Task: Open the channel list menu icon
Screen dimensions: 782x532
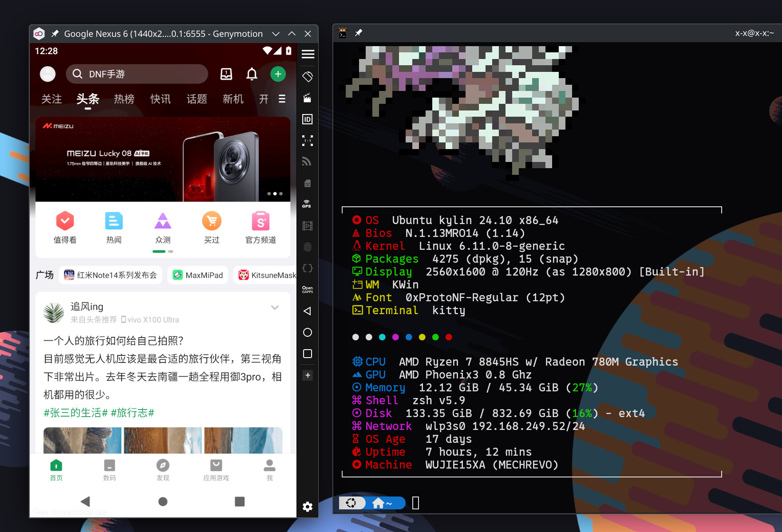Action: (282, 99)
